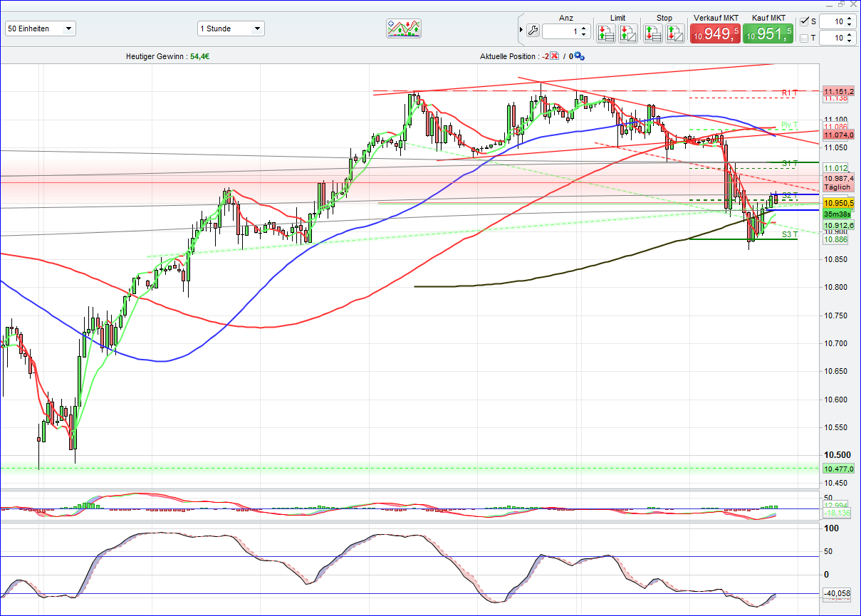
Task: Open the gears icon beside Aktuelle Position
Action: 578,57
